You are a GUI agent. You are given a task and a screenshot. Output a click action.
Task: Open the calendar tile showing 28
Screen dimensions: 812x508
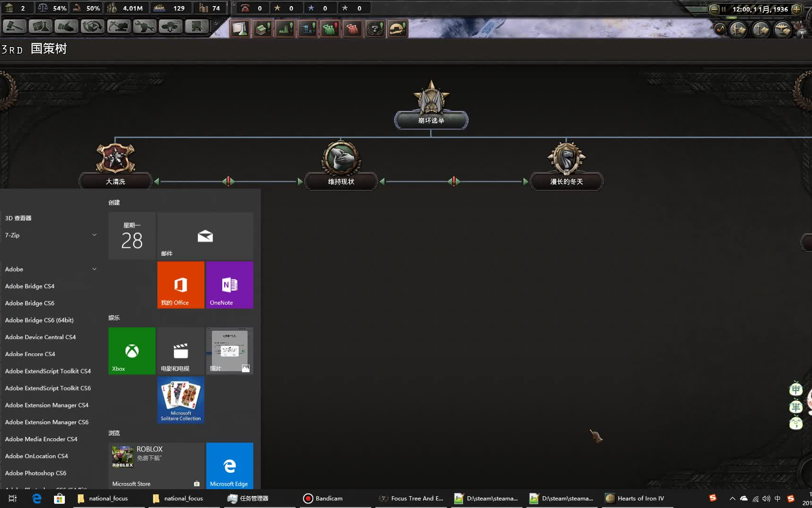pos(132,236)
